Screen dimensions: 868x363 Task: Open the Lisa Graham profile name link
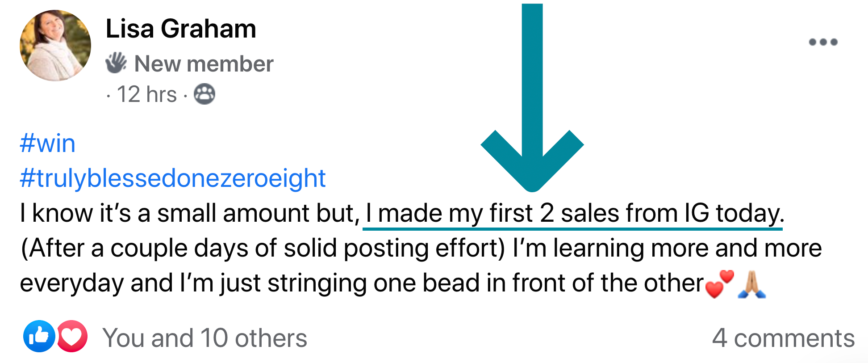[181, 29]
